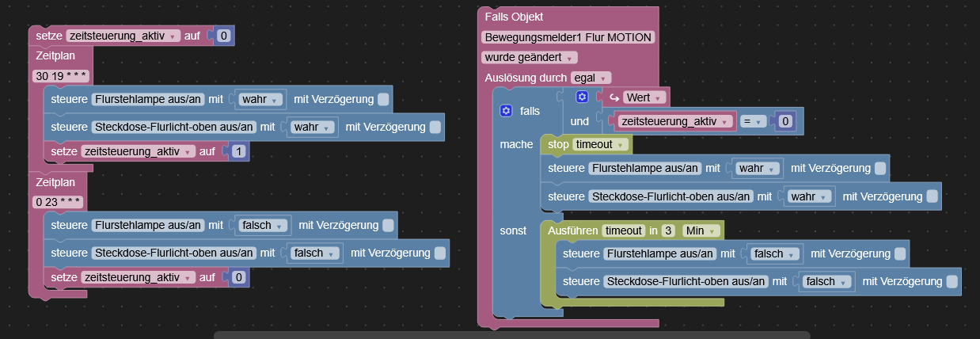Screen dimensions: 980x339
Task: Select 'Steckdose-Flurlicht-oben aus/an' object field under stop timeout
Action: [x=671, y=196]
